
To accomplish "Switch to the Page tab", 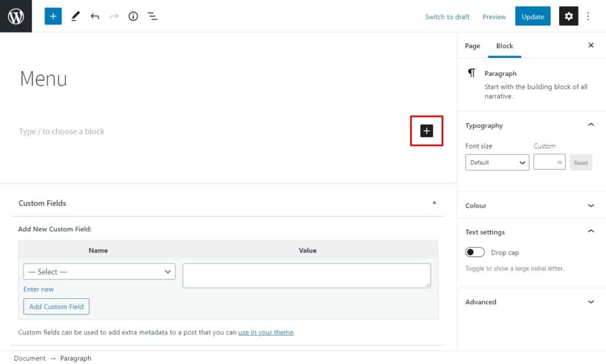I will 472,46.
